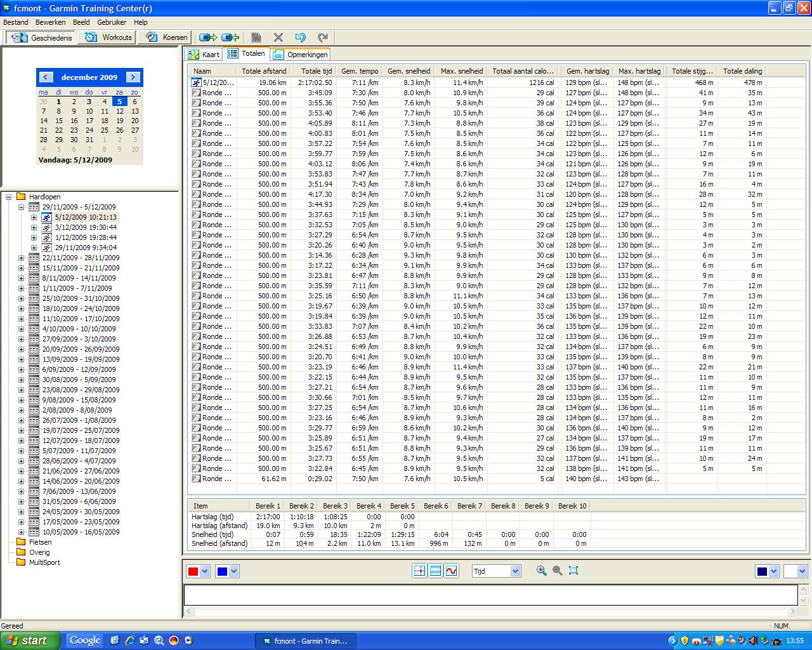
Task: Toggle the crosshair chart option
Action: pyautogui.click(x=419, y=571)
